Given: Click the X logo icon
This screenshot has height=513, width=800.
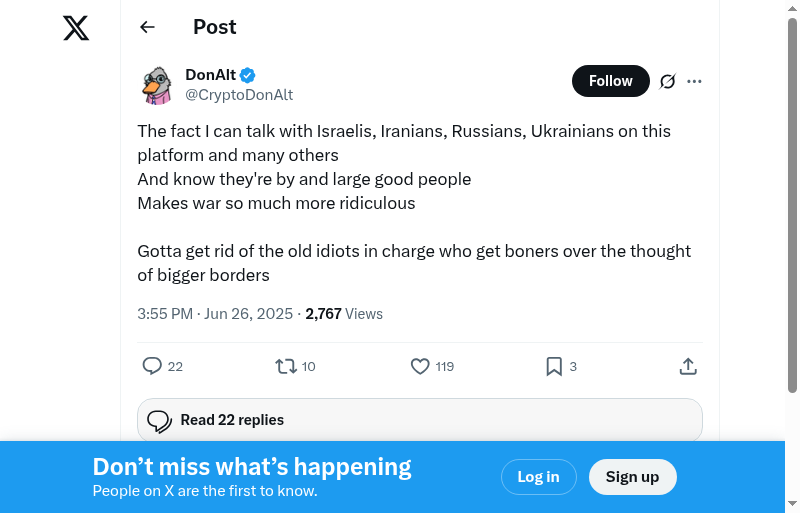Looking at the screenshot, I should click(x=76, y=28).
